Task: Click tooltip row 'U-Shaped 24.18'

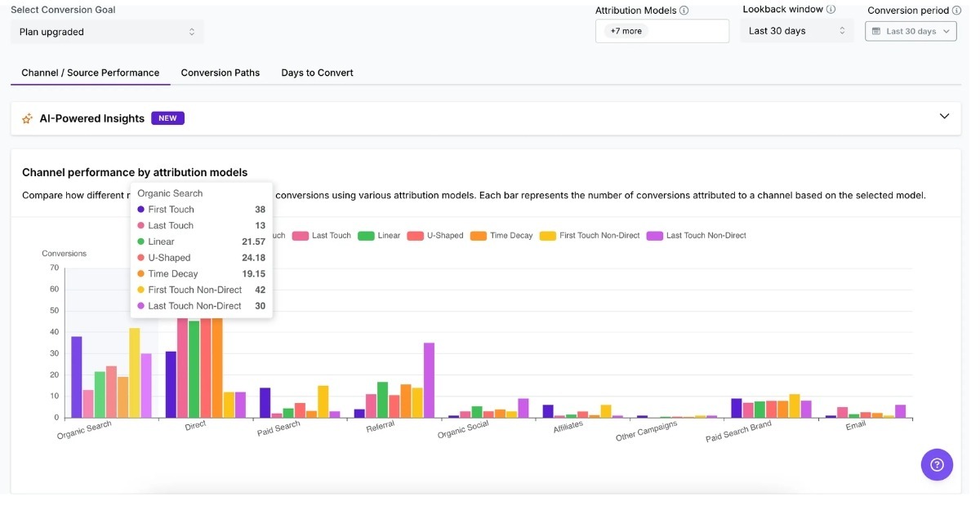Action: click(202, 258)
